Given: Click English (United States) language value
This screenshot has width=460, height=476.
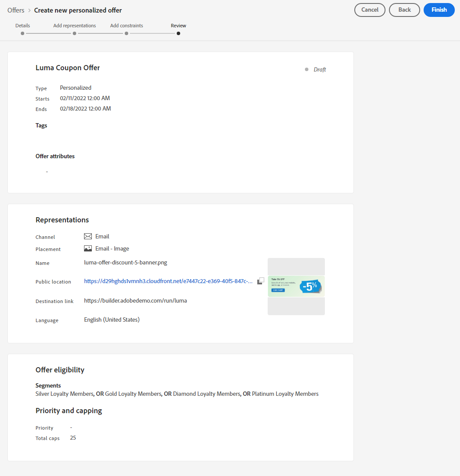Looking at the screenshot, I should coord(112,320).
